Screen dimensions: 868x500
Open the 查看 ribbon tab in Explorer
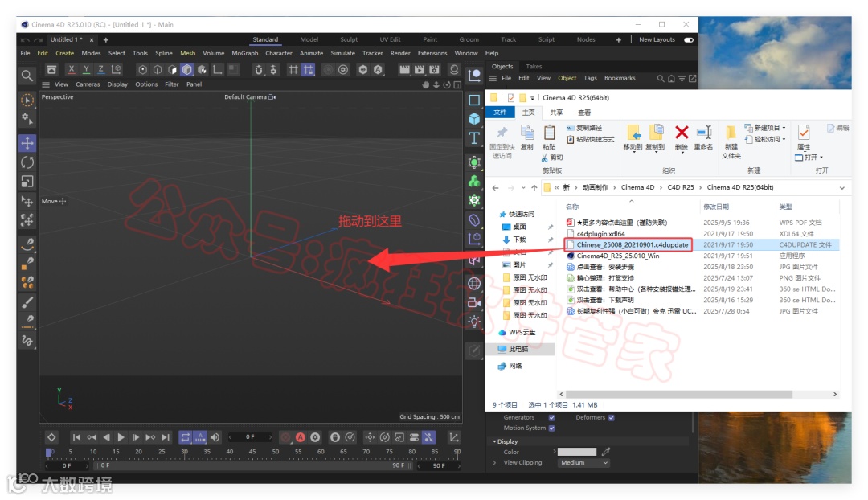point(584,113)
